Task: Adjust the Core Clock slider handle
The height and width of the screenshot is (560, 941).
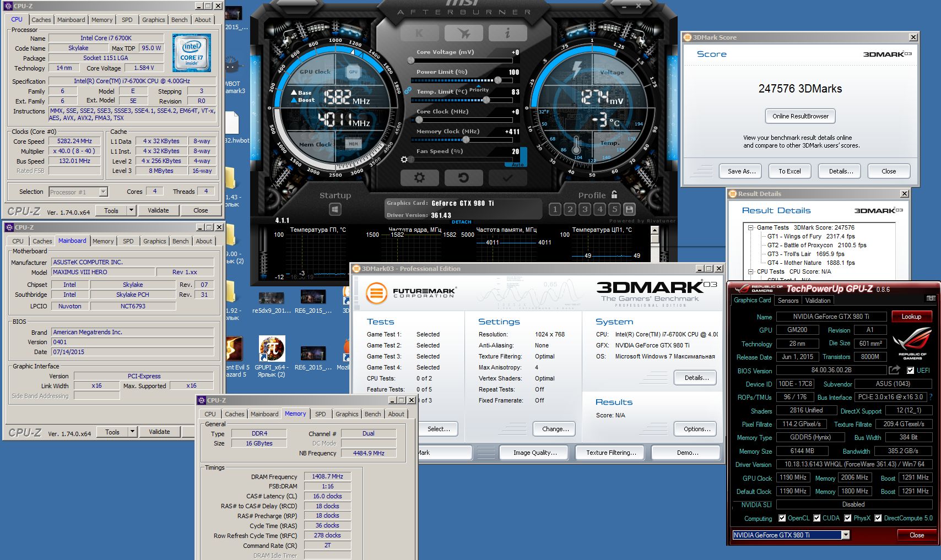Action: click(419, 120)
